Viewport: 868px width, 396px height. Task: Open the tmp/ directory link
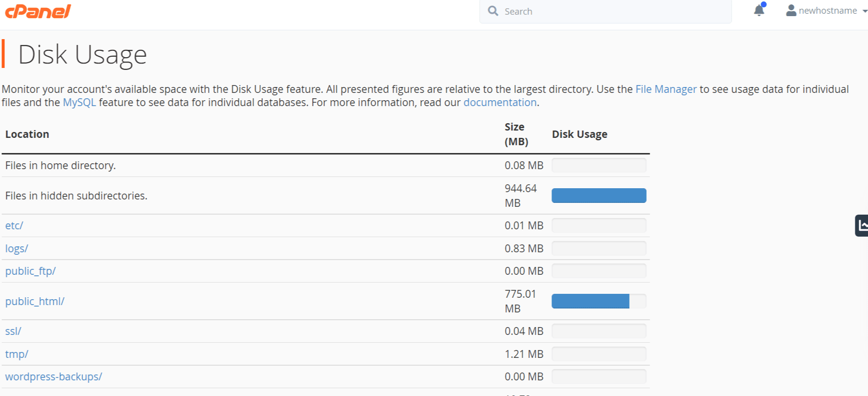point(17,354)
